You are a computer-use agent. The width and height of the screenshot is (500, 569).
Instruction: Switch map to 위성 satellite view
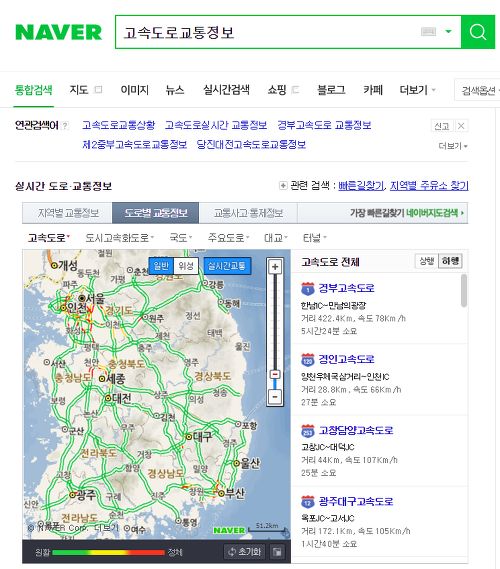point(186,266)
